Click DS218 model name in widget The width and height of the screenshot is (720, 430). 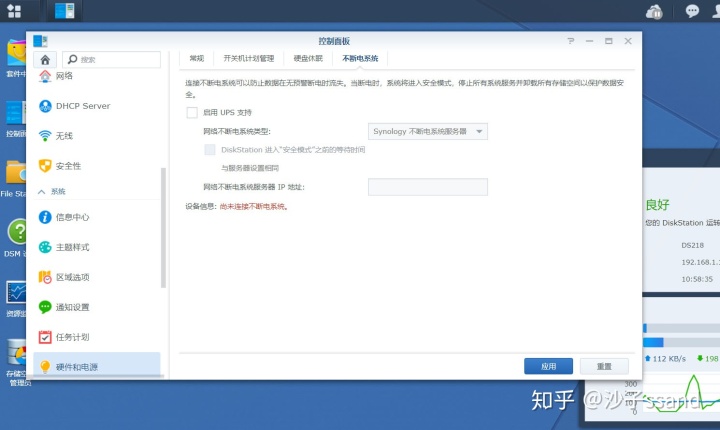[692, 245]
